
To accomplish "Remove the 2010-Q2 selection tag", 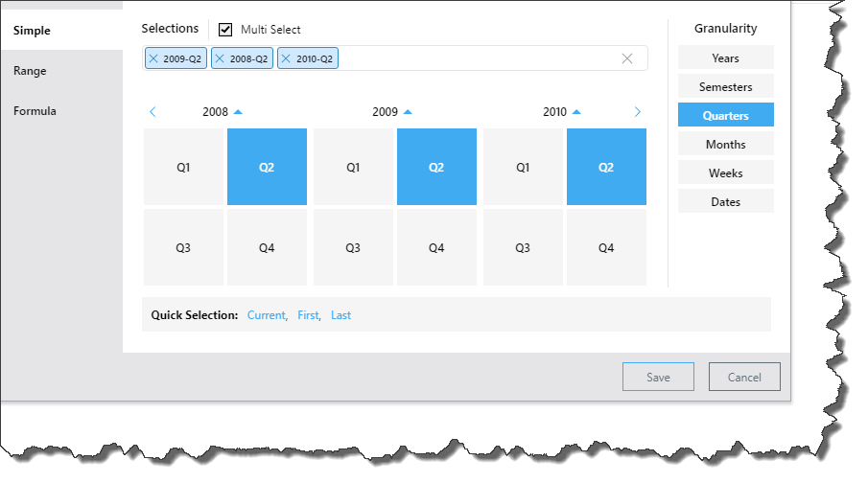I will pos(286,59).
